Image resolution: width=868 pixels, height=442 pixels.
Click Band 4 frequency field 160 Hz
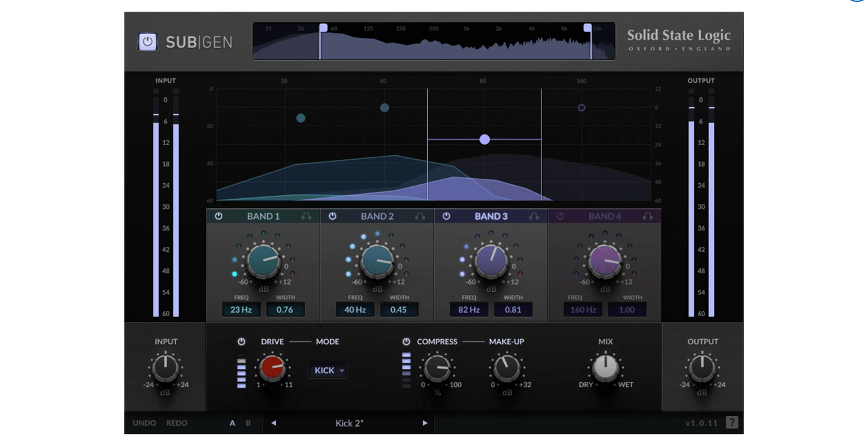[x=583, y=309]
